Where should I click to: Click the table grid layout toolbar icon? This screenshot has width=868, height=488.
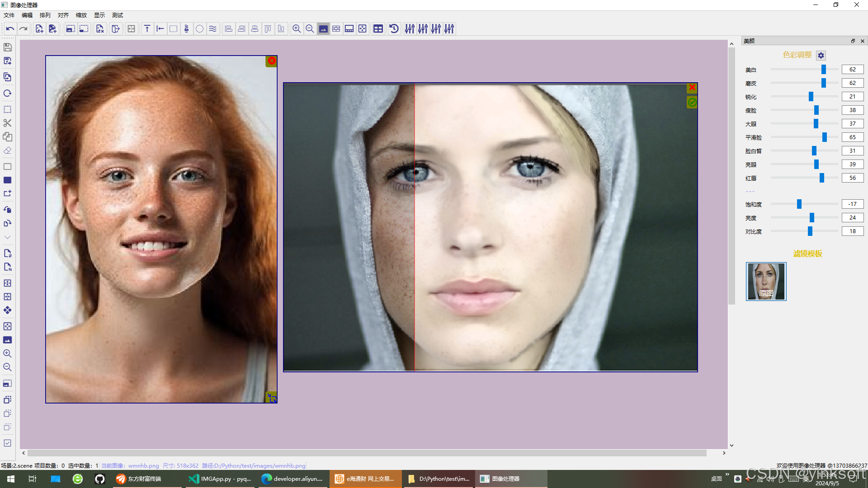coord(378,29)
